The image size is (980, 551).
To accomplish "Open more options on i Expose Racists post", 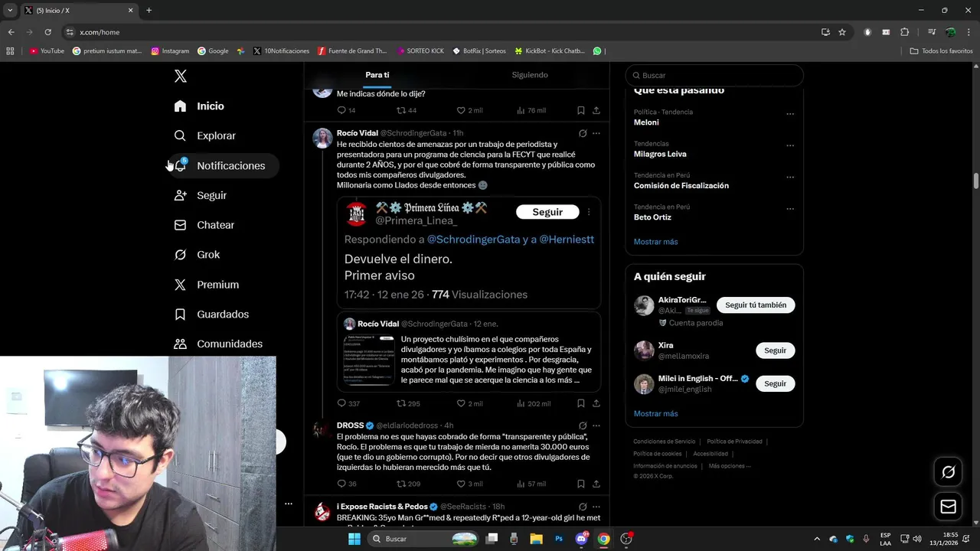I will click(596, 507).
